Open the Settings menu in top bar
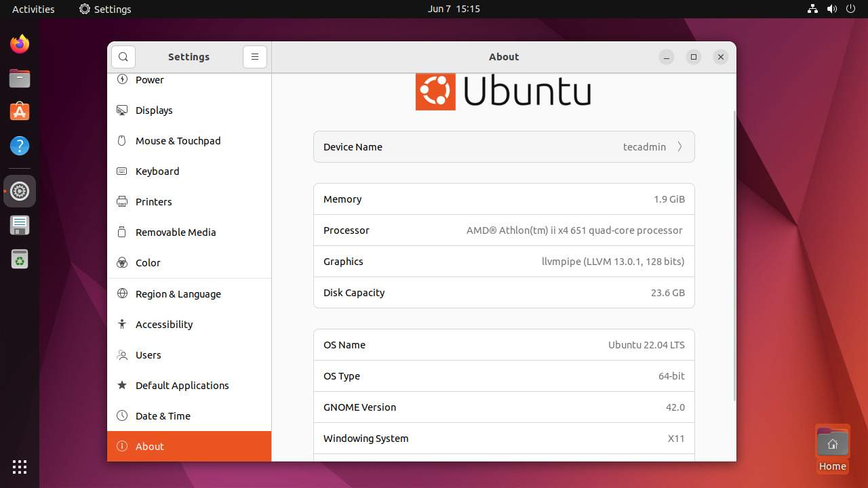868x488 pixels. pyautogui.click(x=104, y=9)
